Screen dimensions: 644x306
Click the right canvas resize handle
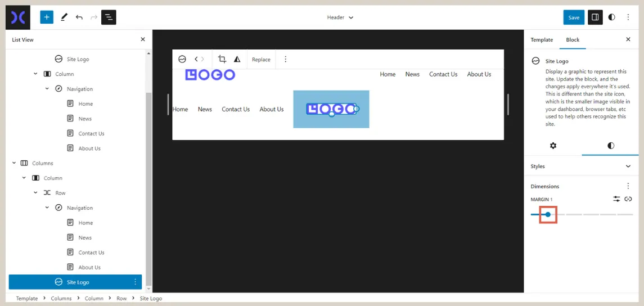pyautogui.click(x=508, y=104)
